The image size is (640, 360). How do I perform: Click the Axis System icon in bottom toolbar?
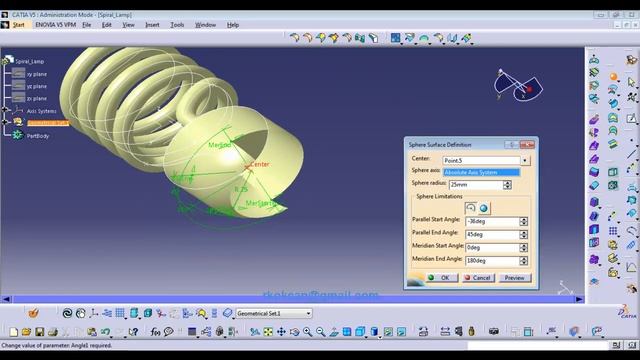(x=94, y=313)
